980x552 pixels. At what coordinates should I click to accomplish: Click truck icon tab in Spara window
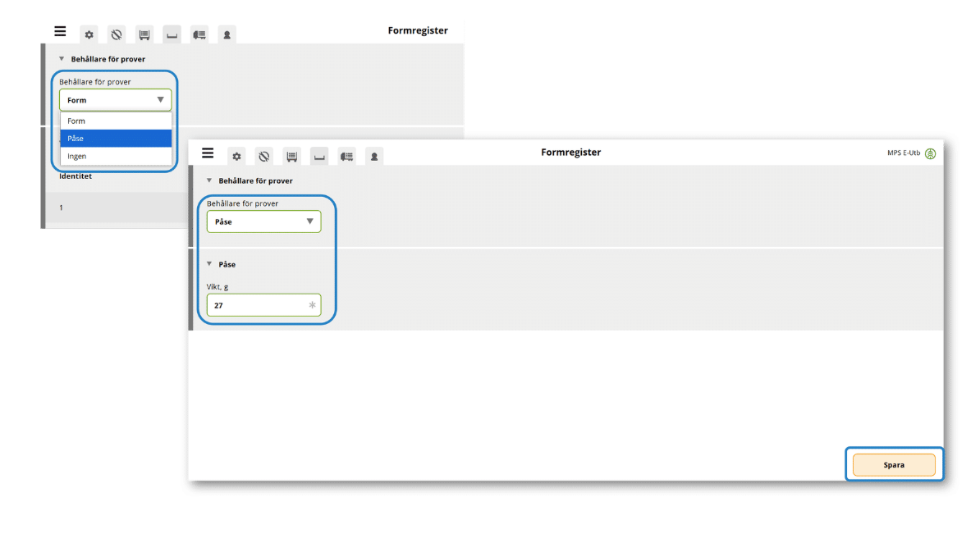point(346,156)
